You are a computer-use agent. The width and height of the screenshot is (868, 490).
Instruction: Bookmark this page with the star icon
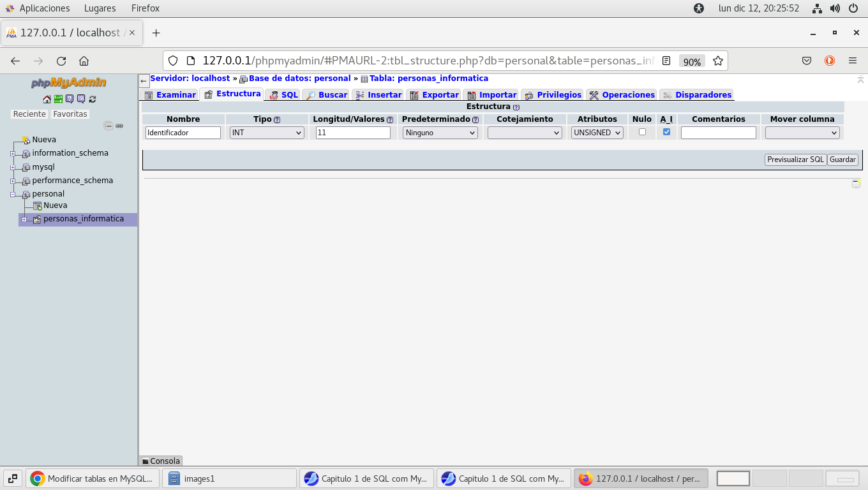coord(718,61)
